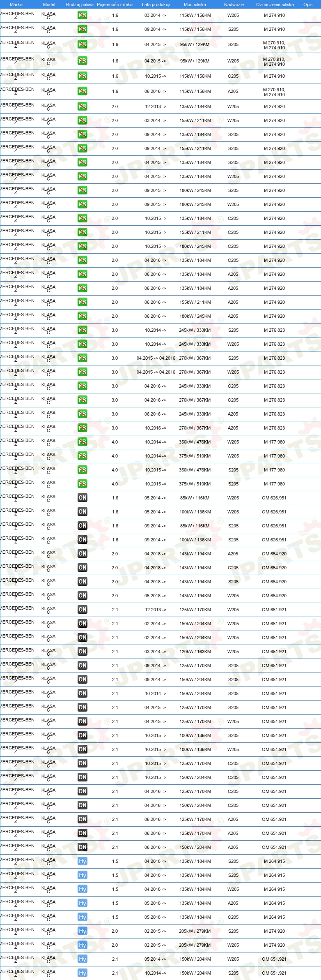This screenshot has width=321, height=980.
Task: Click OM 654.920 in the 143kW/194KM C205 row
Action: pyautogui.click(x=274, y=568)
